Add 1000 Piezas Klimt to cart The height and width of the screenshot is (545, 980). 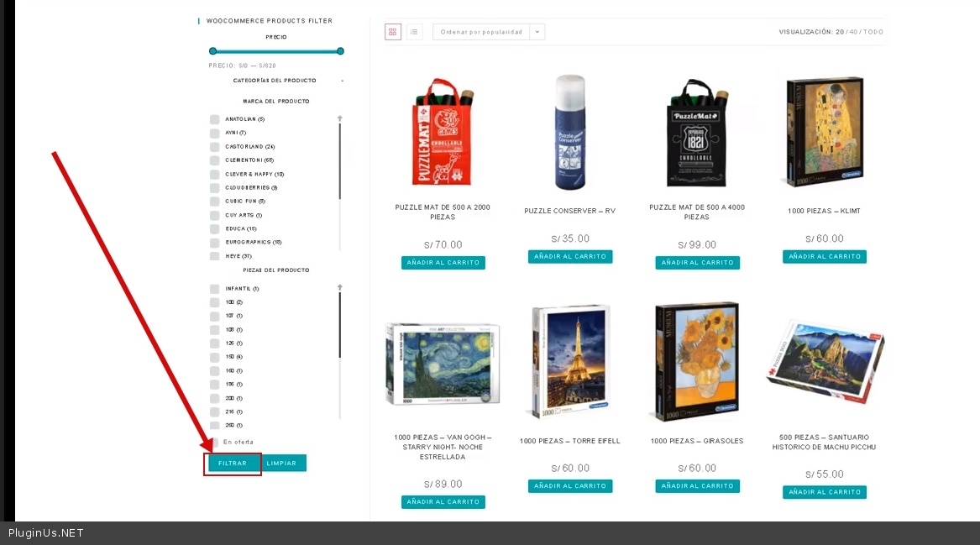point(824,257)
